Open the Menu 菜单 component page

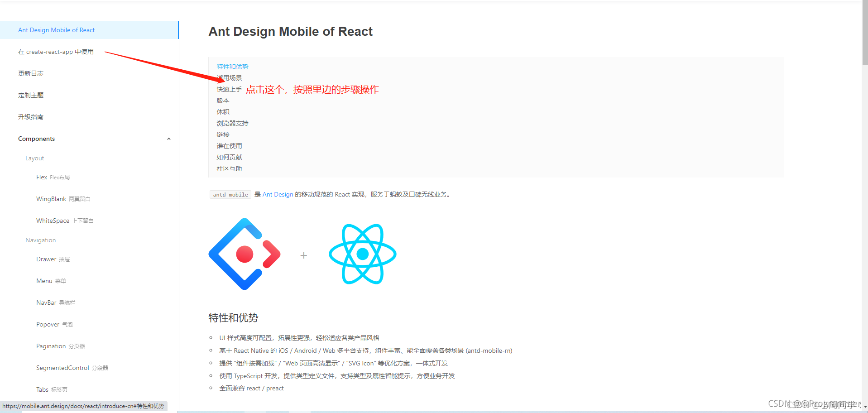point(51,281)
